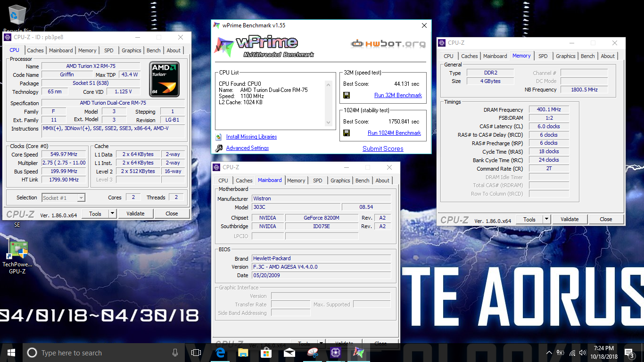Open Graphics tab in CPU-Z Mainboard window
This screenshot has height=362, width=644.
(340, 181)
